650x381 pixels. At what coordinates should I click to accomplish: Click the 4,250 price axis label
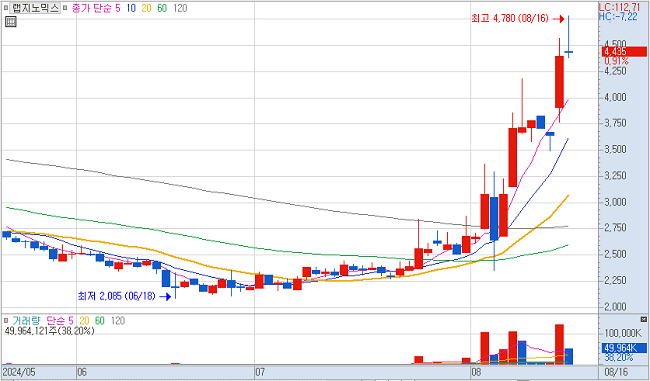[615, 71]
